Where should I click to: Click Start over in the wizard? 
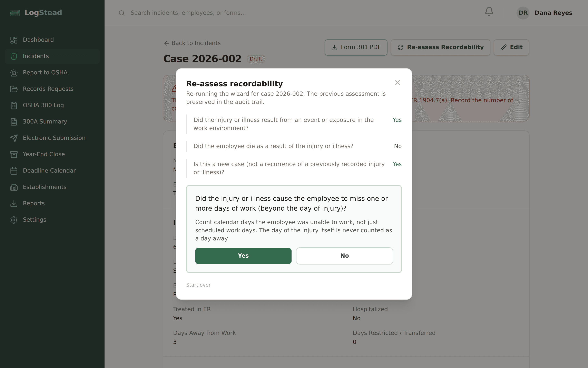198,285
